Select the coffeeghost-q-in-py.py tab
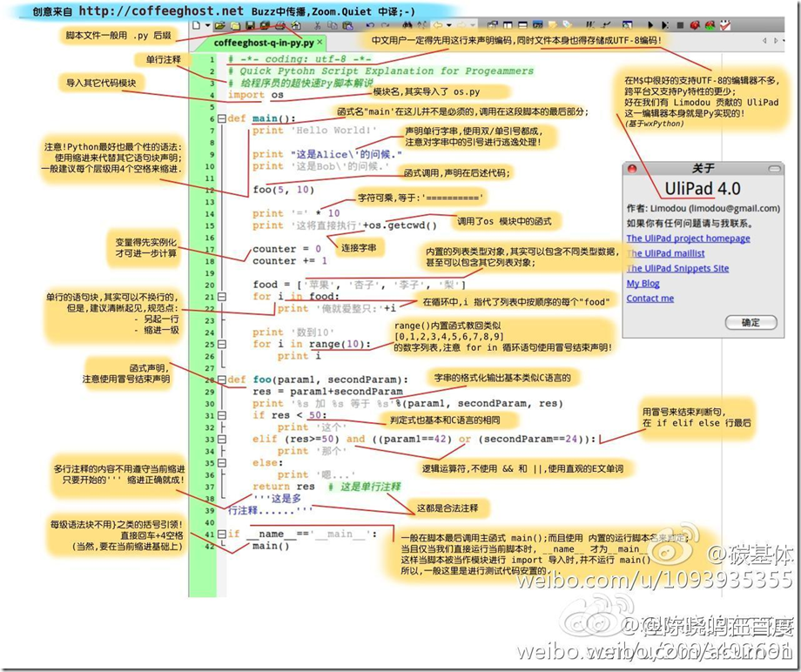 [x=263, y=43]
